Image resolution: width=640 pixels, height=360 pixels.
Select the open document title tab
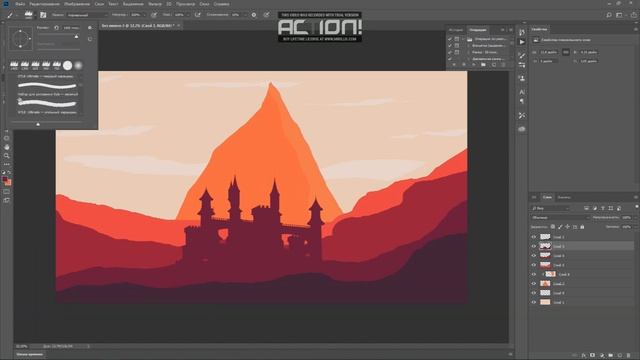tap(138, 25)
